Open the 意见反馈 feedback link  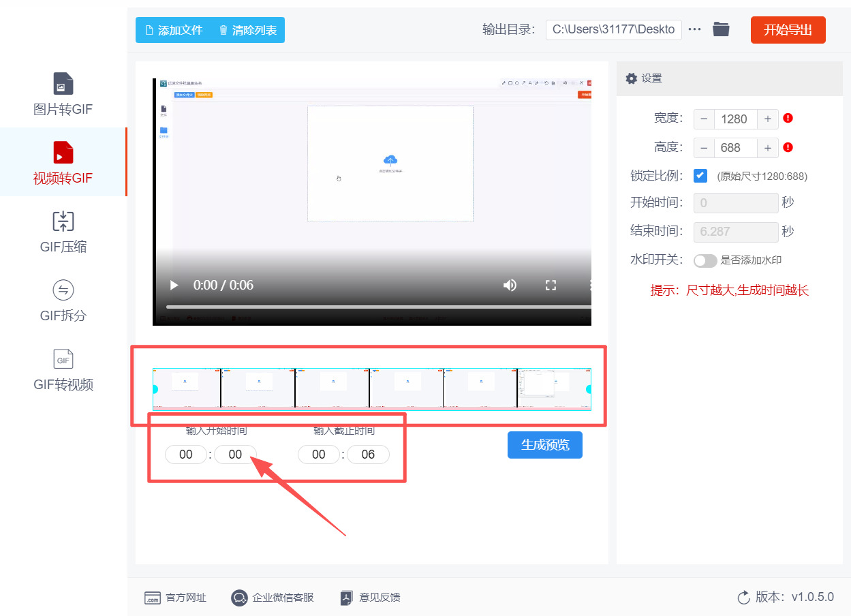(370, 598)
